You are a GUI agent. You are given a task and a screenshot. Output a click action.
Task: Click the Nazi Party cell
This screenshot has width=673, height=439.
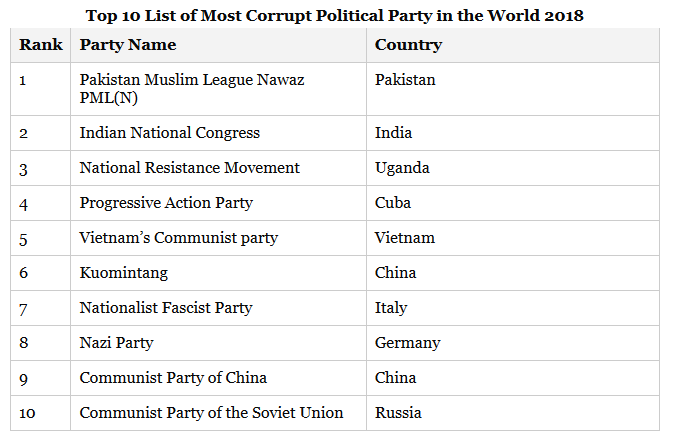(117, 343)
